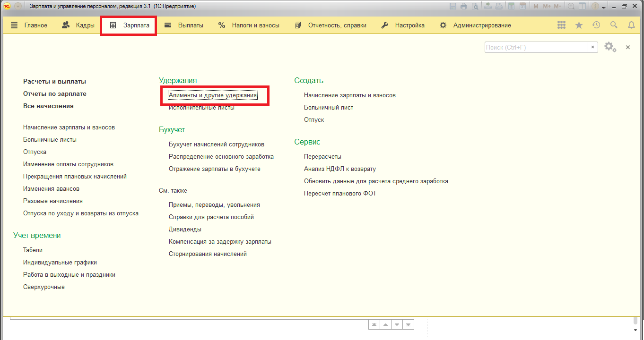Close the section menu with X

(628, 47)
